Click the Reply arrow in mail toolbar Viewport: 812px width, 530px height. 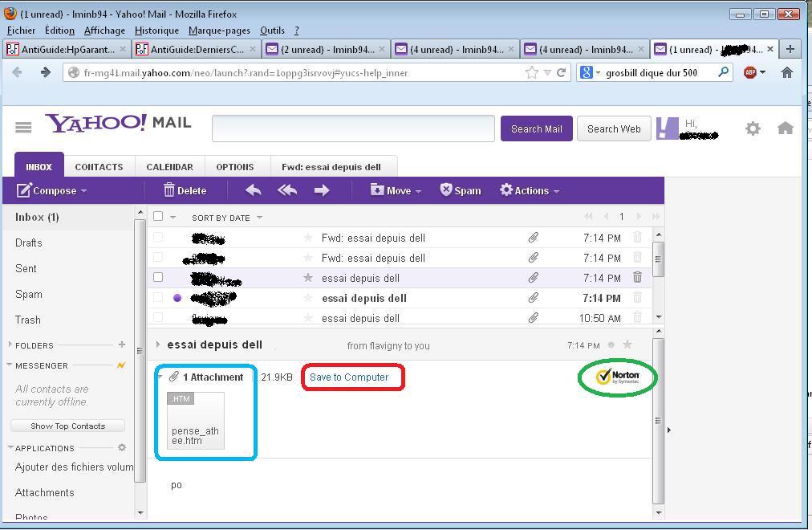254,190
